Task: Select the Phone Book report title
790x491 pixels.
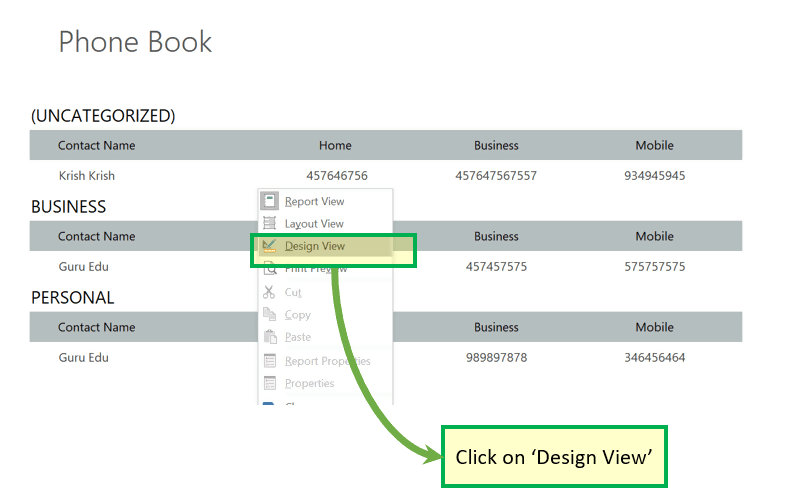Action: (135, 42)
